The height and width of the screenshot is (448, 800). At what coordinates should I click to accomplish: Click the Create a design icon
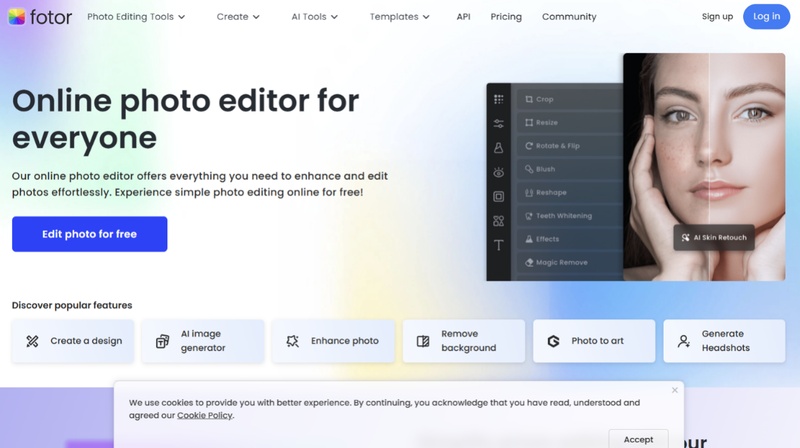[x=32, y=341]
